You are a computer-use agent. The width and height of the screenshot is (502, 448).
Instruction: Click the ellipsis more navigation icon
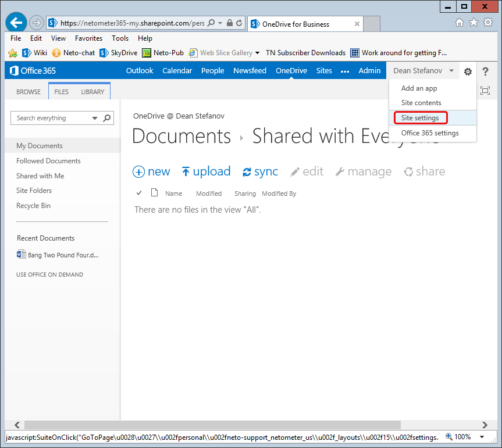tap(345, 71)
